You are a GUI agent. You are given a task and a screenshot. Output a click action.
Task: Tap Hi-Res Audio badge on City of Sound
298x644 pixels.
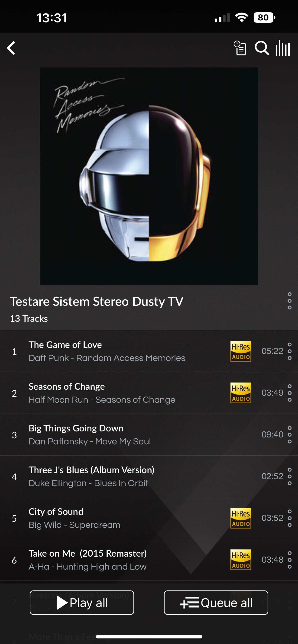(241, 518)
